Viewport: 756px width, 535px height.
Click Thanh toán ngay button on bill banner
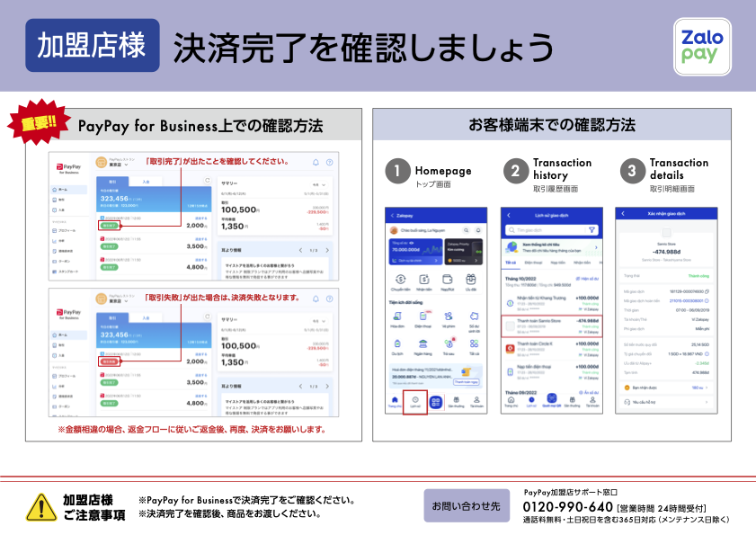pyautogui.click(x=467, y=382)
